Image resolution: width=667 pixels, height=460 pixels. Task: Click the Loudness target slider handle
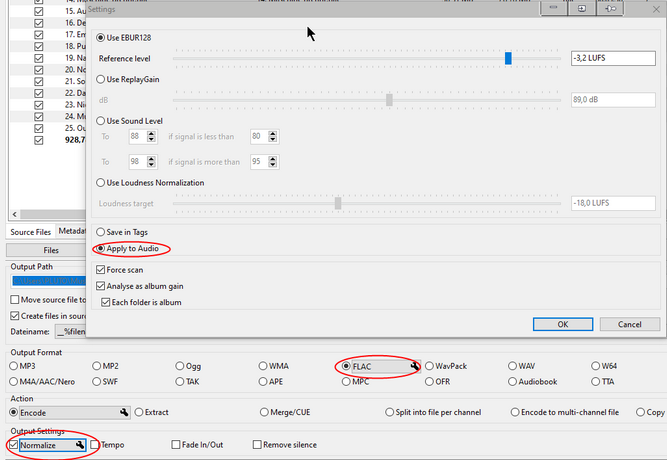pyautogui.click(x=338, y=203)
